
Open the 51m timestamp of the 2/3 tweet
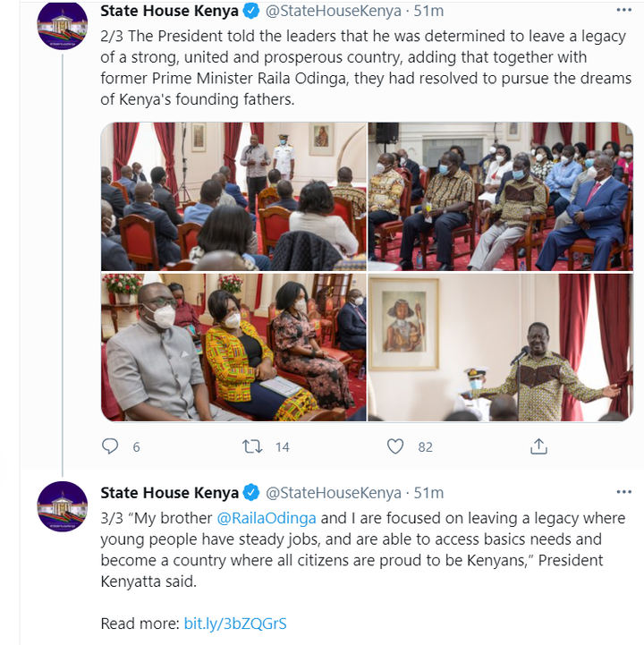pyautogui.click(x=428, y=11)
